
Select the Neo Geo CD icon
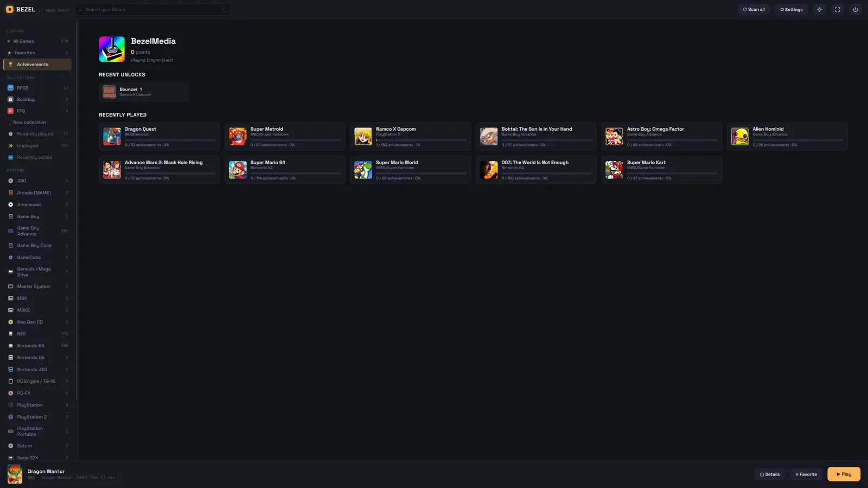[x=10, y=322]
